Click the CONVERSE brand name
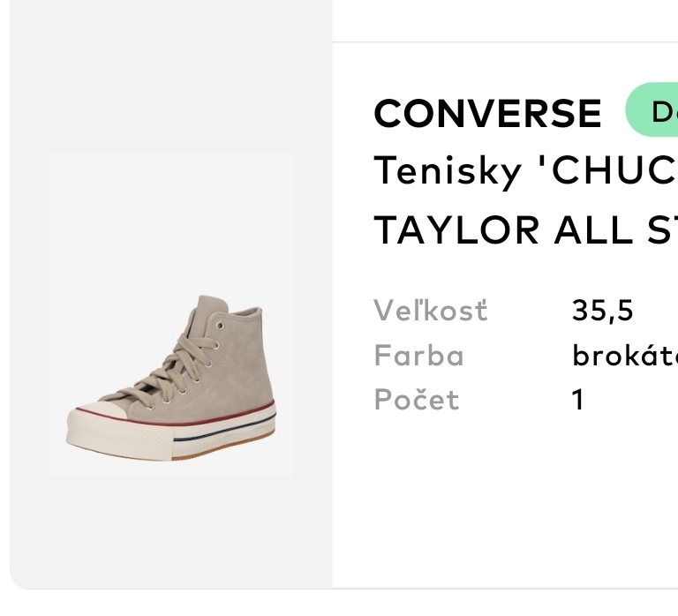This screenshot has height=616, width=678. (x=487, y=113)
